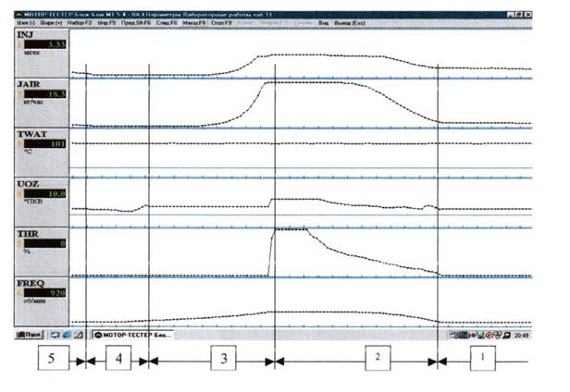Screen dimensions: 570x392
Task: Select the 'Пред.Sft-F6' menu item
Action: pos(136,23)
